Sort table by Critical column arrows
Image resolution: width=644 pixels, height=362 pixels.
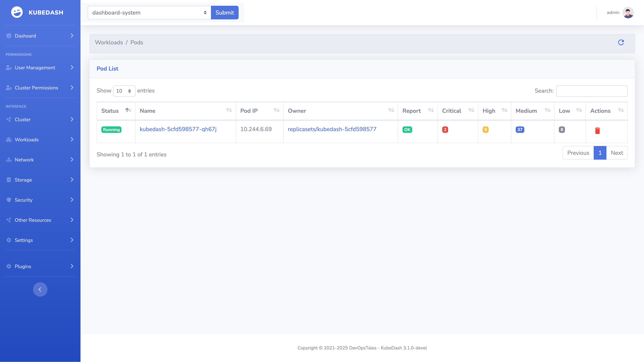click(471, 110)
